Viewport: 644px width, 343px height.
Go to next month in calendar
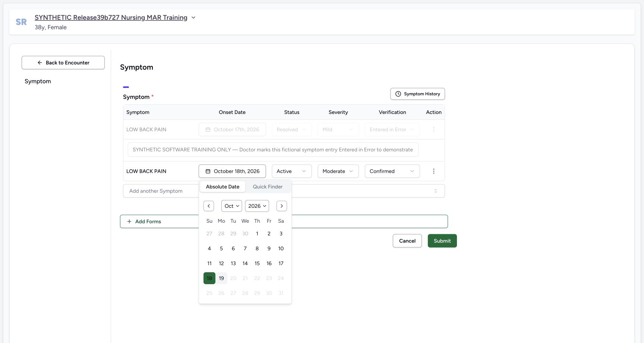282,206
